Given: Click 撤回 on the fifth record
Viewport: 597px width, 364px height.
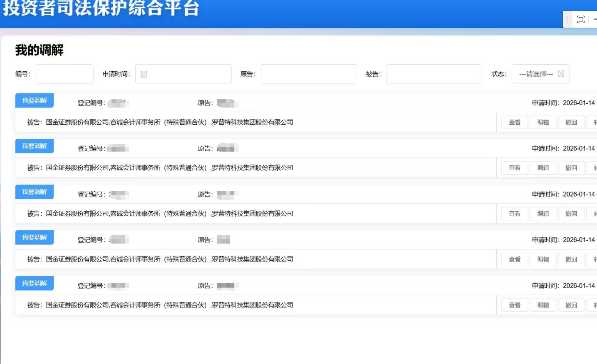Looking at the screenshot, I should click(x=571, y=305).
